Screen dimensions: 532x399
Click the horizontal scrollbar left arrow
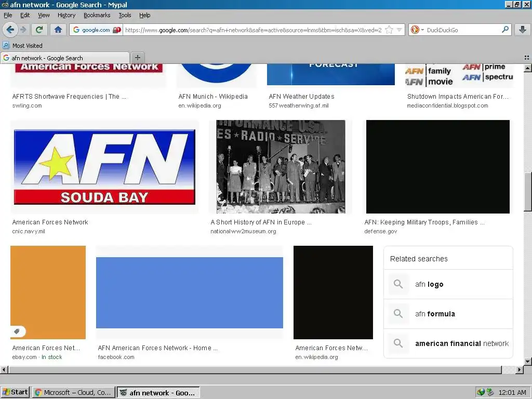(4, 369)
